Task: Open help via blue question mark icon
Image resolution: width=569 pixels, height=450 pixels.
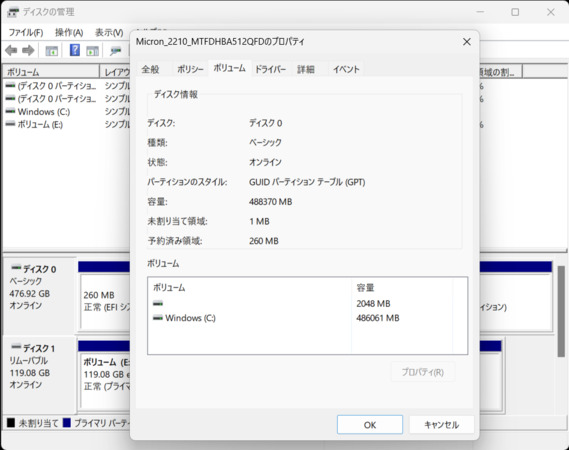Action: (74, 50)
